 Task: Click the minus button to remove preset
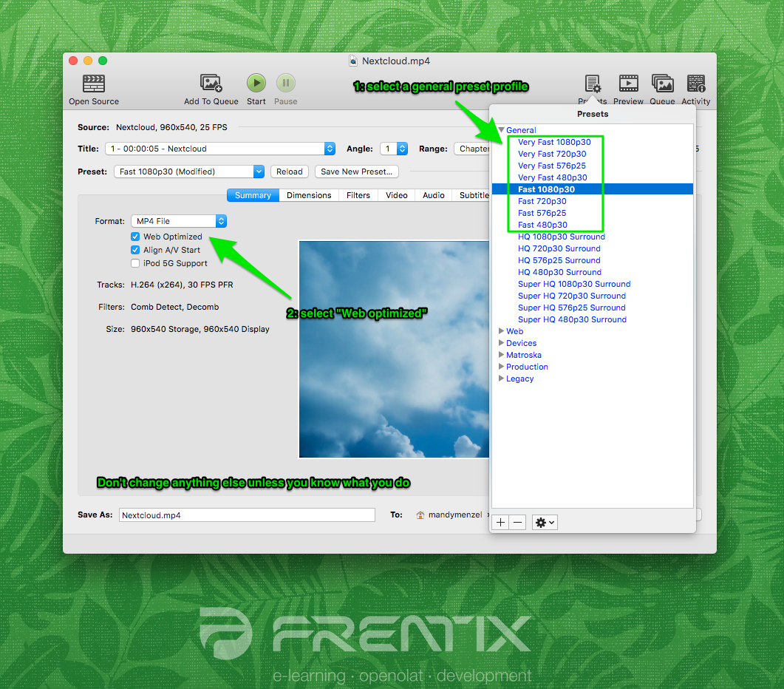[x=518, y=522]
